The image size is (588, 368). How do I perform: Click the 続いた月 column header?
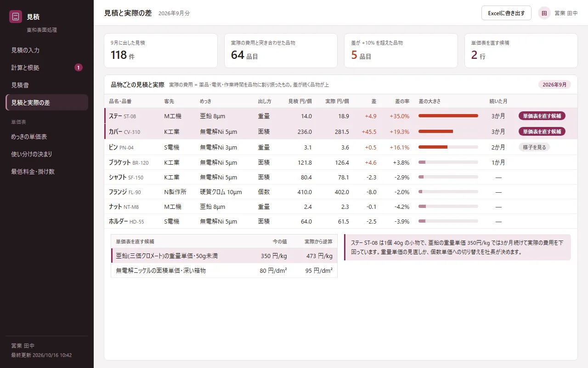click(x=498, y=101)
